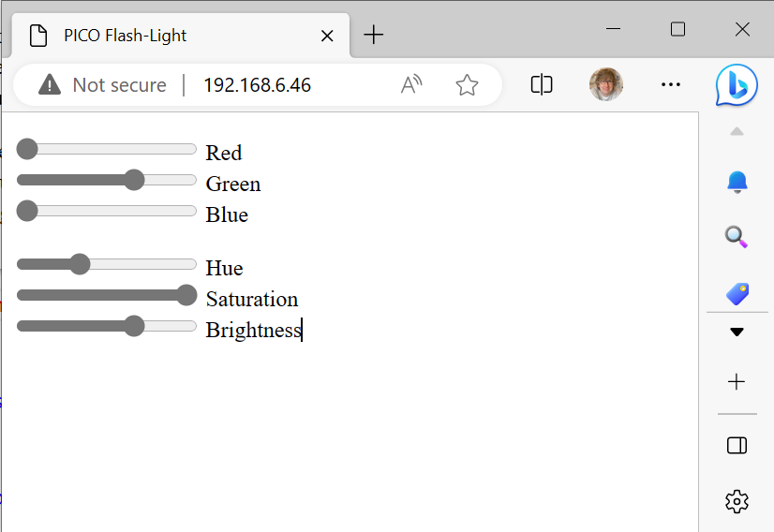
Task: Click the address bar URL 192.168.6.46
Action: tap(257, 85)
